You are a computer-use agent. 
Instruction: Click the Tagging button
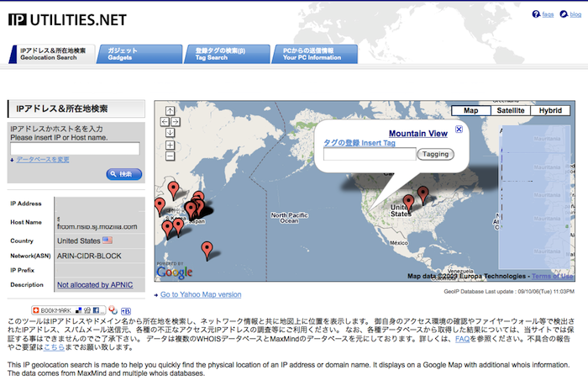point(435,155)
